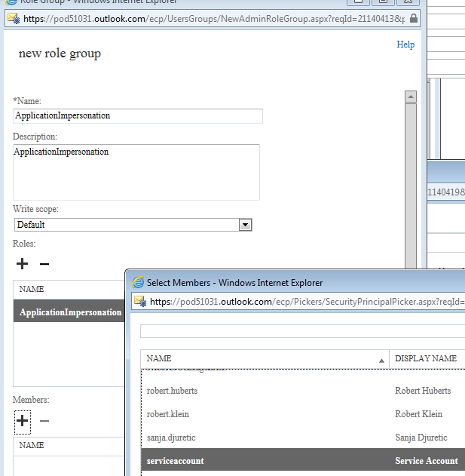The image size is (465, 476).
Task: Click the DISPLAY NAME column header
Action: pos(426,358)
